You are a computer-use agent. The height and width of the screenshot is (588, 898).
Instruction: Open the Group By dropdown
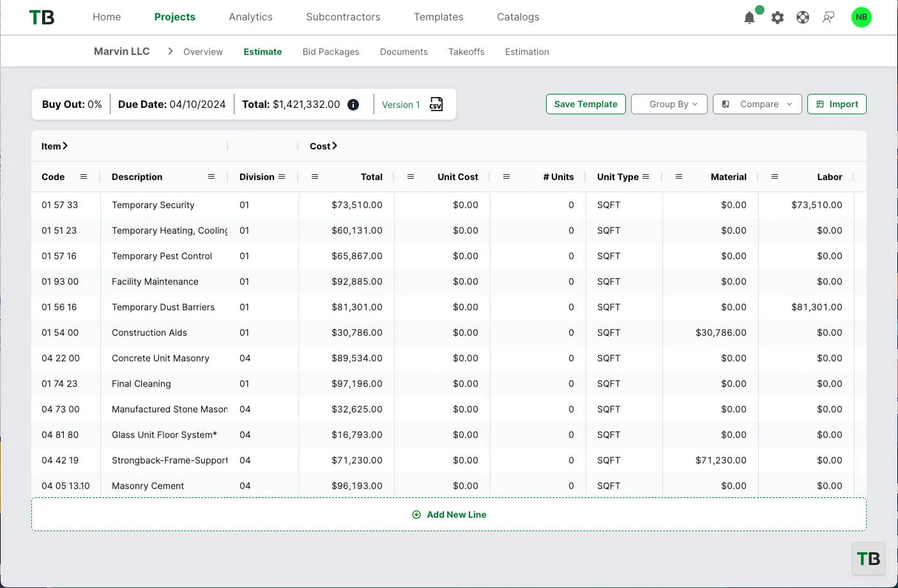pos(669,103)
